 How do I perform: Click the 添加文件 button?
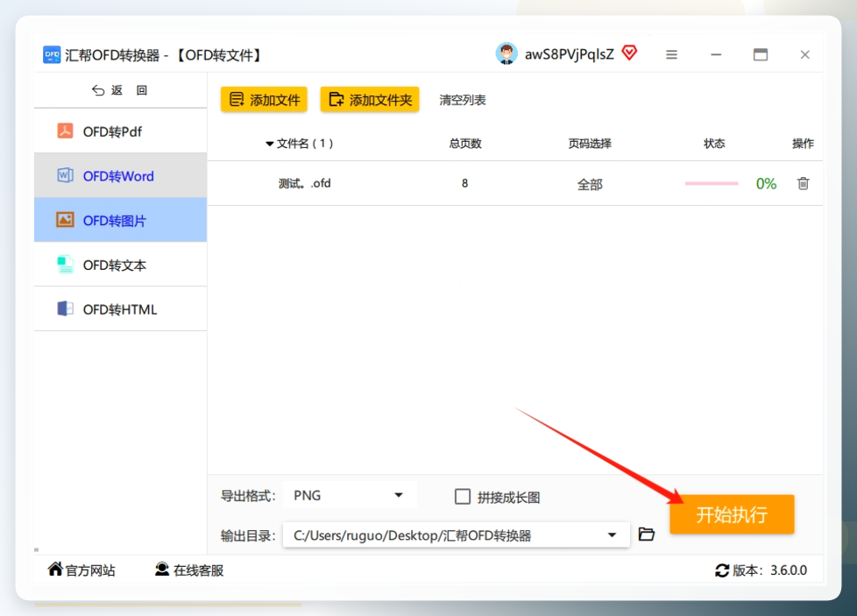(264, 100)
